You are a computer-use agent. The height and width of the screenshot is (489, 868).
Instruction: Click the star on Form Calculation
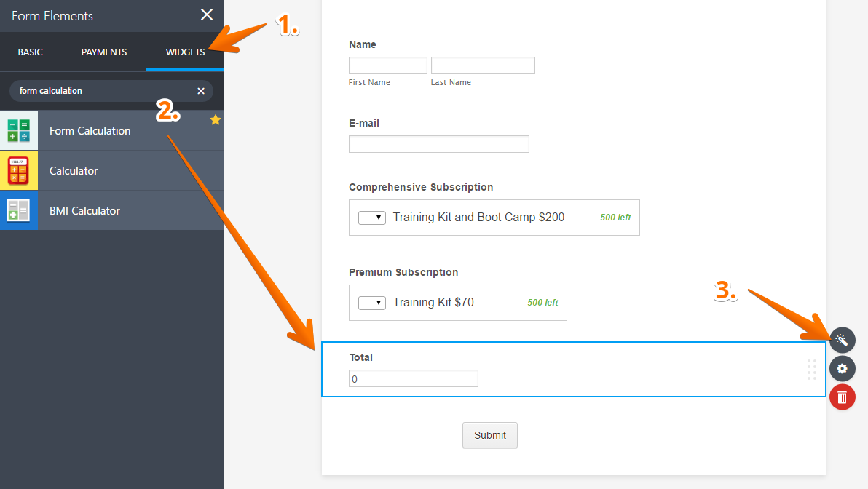click(216, 120)
